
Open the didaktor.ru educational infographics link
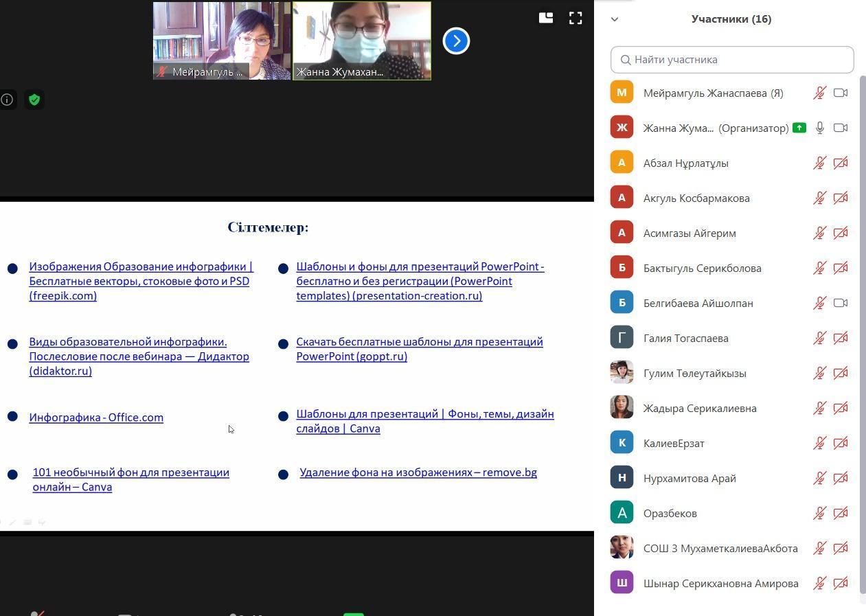point(139,356)
